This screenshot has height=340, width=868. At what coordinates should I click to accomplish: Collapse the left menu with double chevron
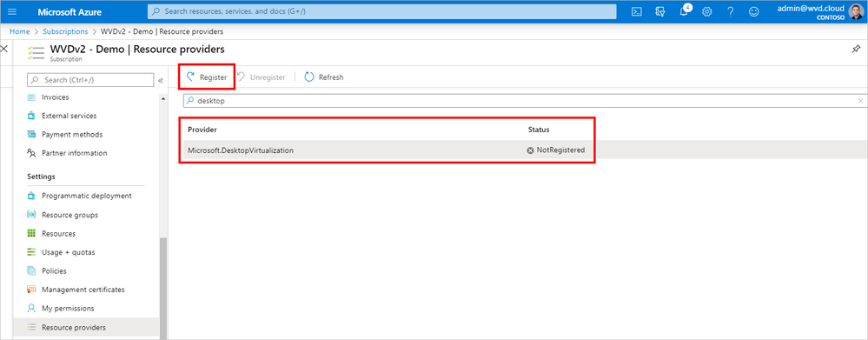coord(161,80)
